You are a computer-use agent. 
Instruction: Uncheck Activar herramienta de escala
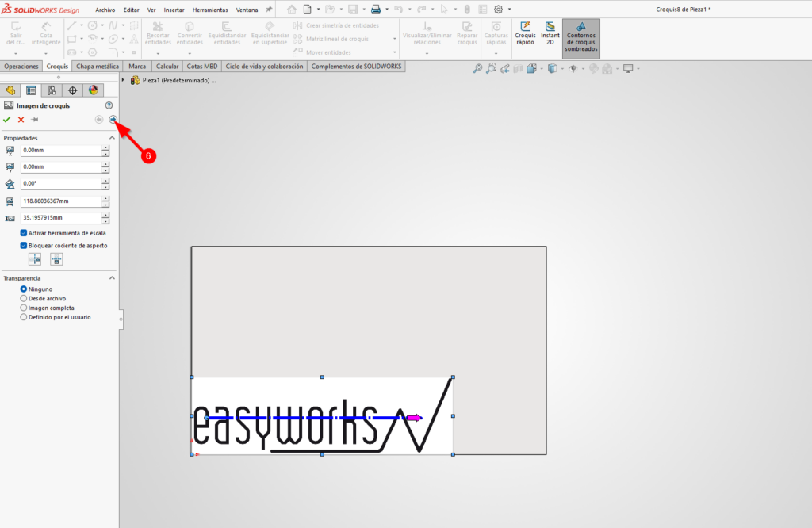(23, 233)
